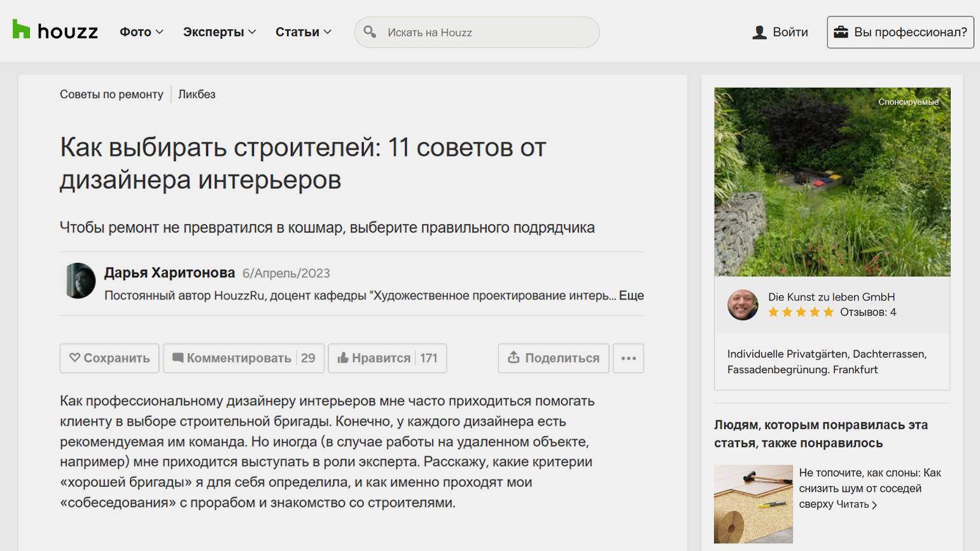The height and width of the screenshot is (551, 980).
Task: Open the sponsored garden photo
Action: pos(832,182)
